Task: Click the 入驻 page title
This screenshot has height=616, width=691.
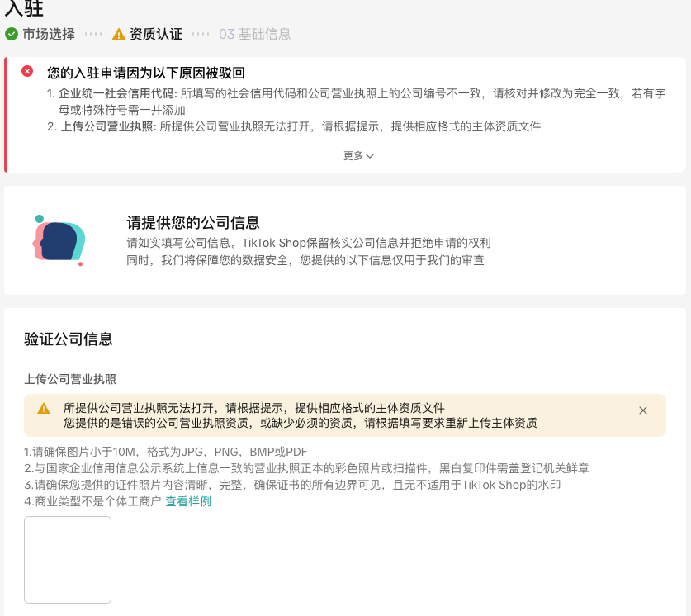Action: 24,10
